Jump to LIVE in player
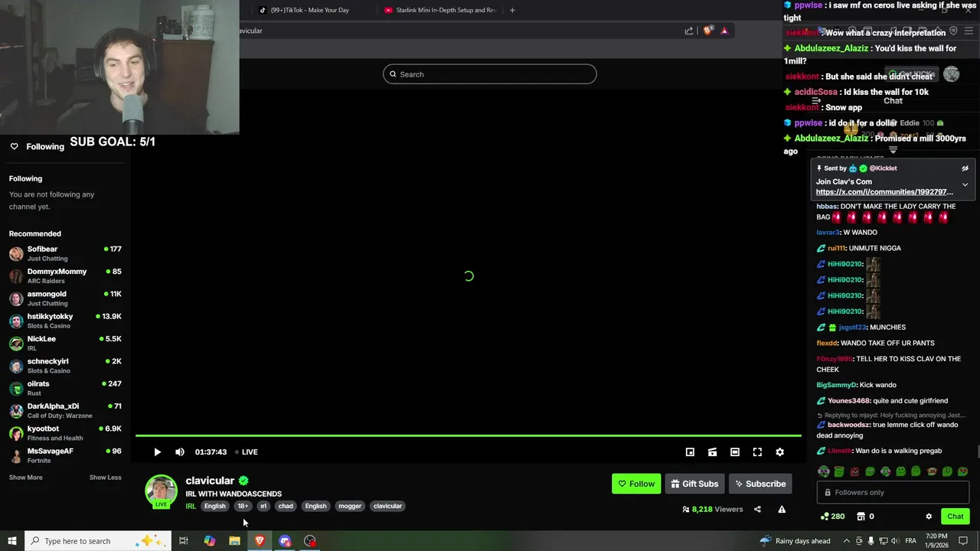Image resolution: width=980 pixels, height=551 pixels. [247, 452]
